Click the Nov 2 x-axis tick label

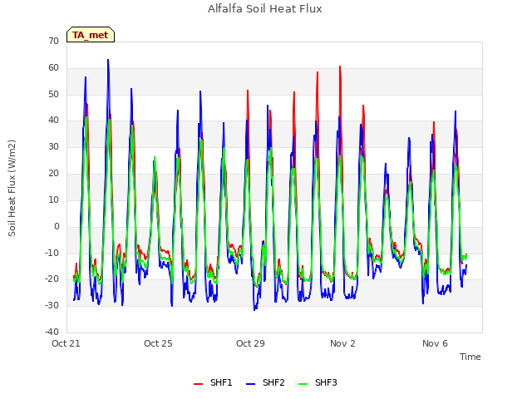tap(342, 343)
